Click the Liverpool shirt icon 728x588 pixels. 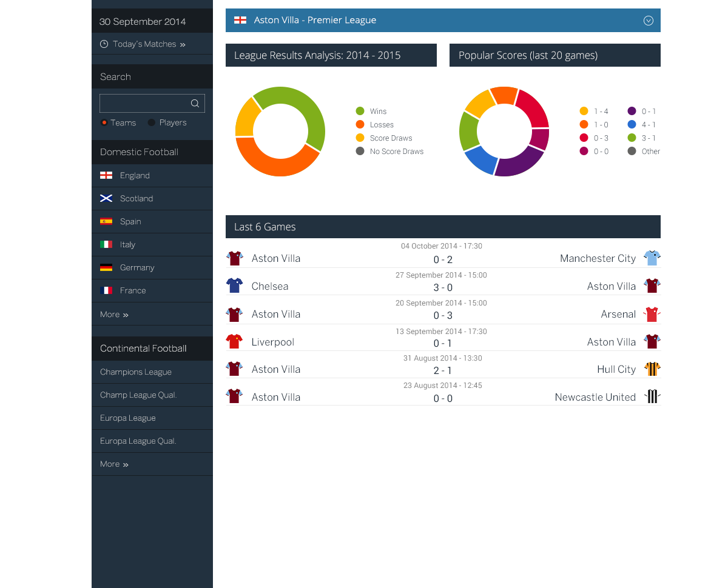pos(234,341)
